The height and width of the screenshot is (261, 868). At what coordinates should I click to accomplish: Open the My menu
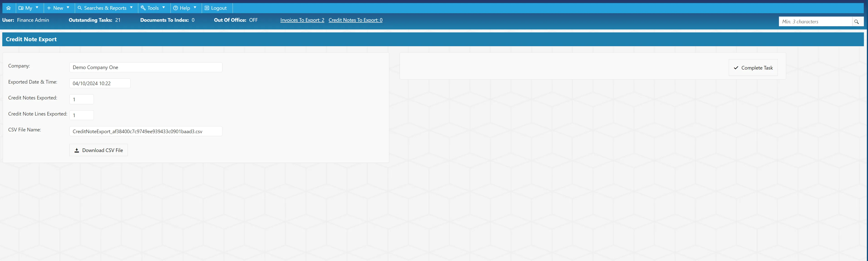[x=29, y=8]
